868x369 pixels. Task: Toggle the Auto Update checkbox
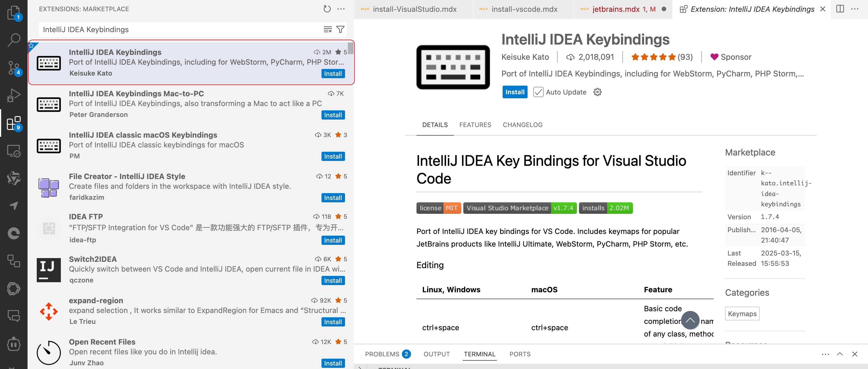538,92
